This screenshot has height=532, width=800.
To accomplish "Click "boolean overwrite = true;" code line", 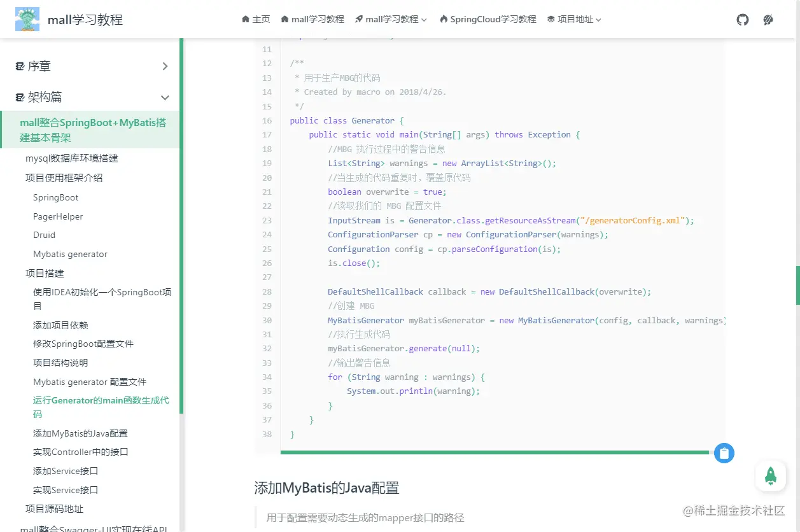I will 388,192.
